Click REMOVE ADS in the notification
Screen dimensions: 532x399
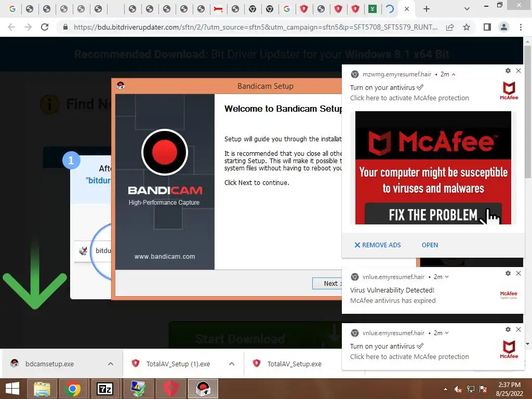[x=378, y=245]
